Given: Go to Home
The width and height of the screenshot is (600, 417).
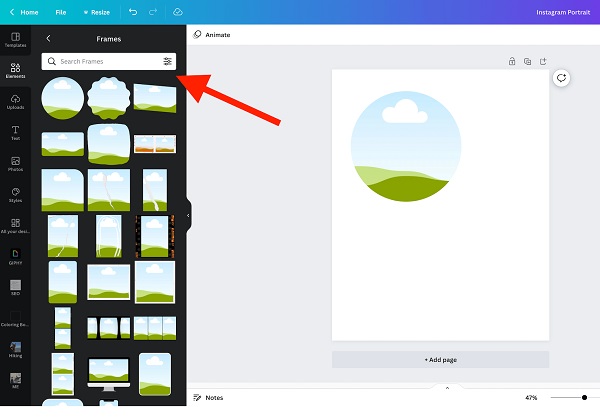Looking at the screenshot, I should click(29, 12).
